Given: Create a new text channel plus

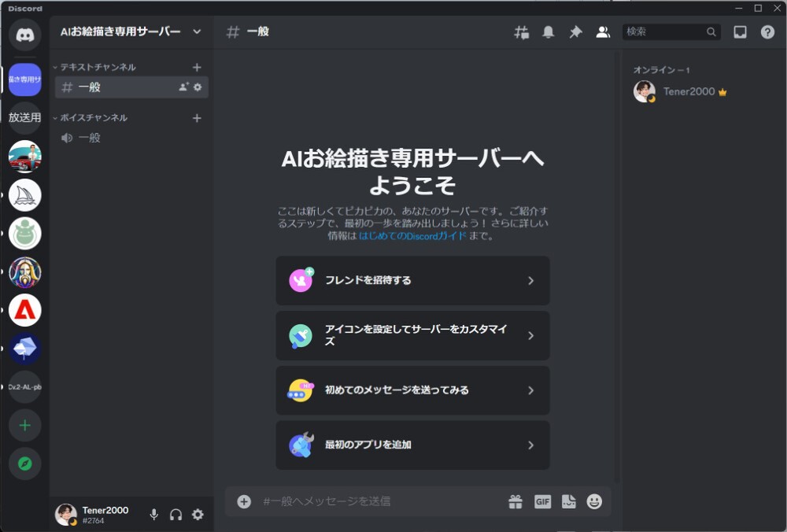Looking at the screenshot, I should [x=197, y=67].
